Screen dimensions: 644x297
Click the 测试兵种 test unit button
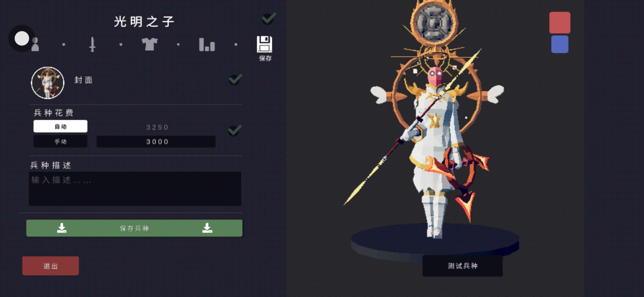463,266
